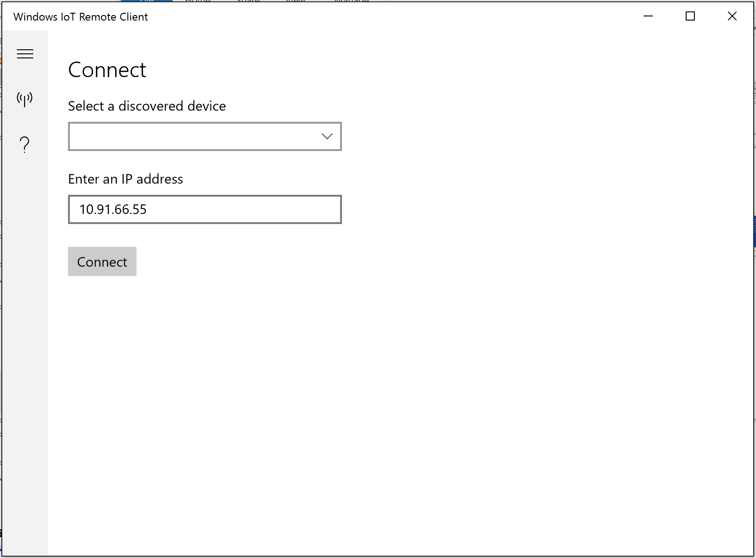Select the IP text 10.91.66.55
The width and height of the screenshot is (756, 558).
pyautogui.click(x=112, y=209)
